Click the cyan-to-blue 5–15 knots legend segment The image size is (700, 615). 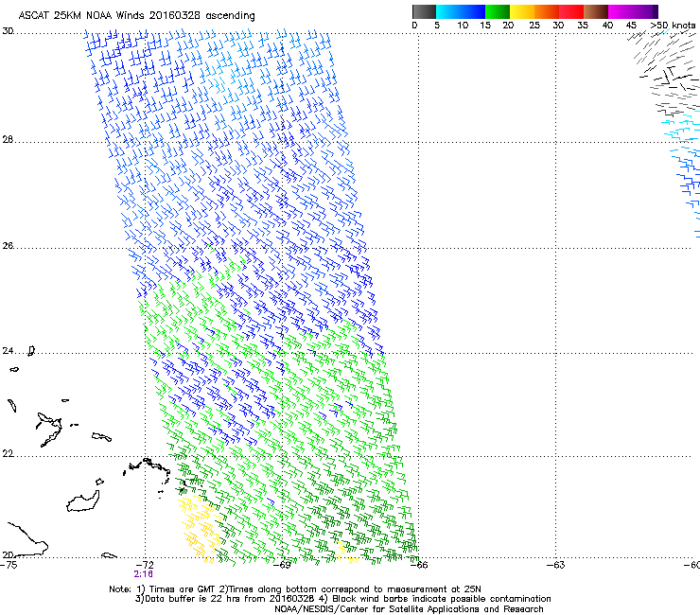click(461, 11)
